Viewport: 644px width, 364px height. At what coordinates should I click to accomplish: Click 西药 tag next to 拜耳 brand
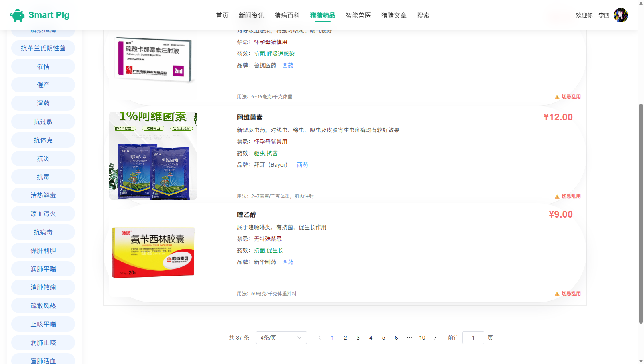pyautogui.click(x=303, y=165)
